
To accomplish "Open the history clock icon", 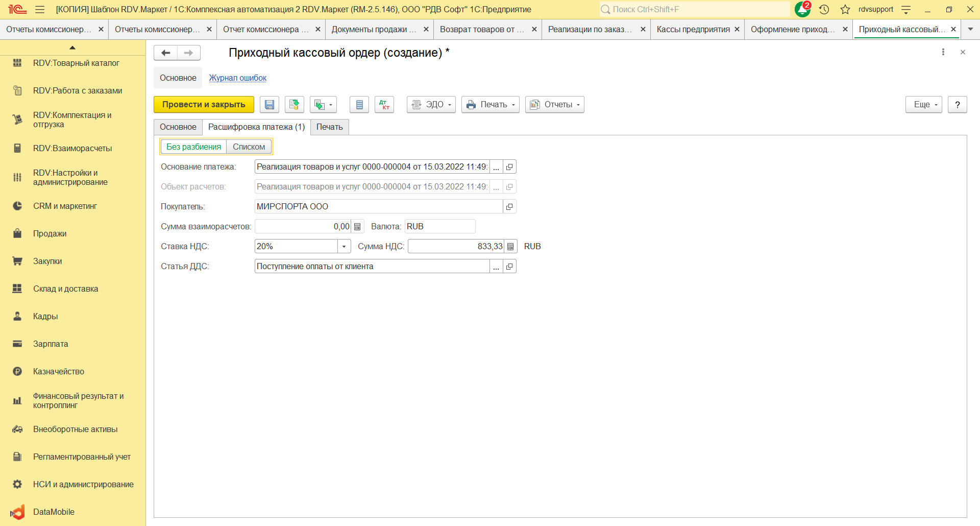I will click(824, 9).
